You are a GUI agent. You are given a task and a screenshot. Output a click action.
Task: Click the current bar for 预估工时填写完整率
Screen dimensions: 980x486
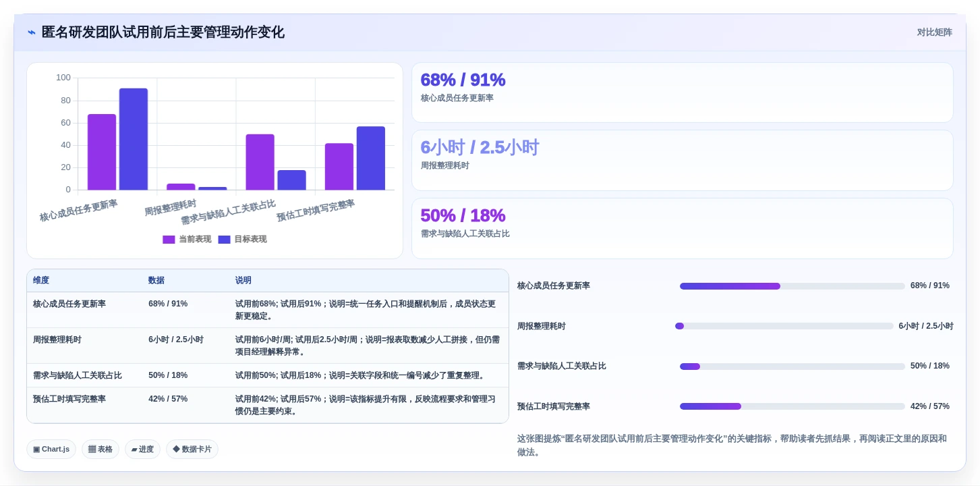pyautogui.click(x=339, y=167)
